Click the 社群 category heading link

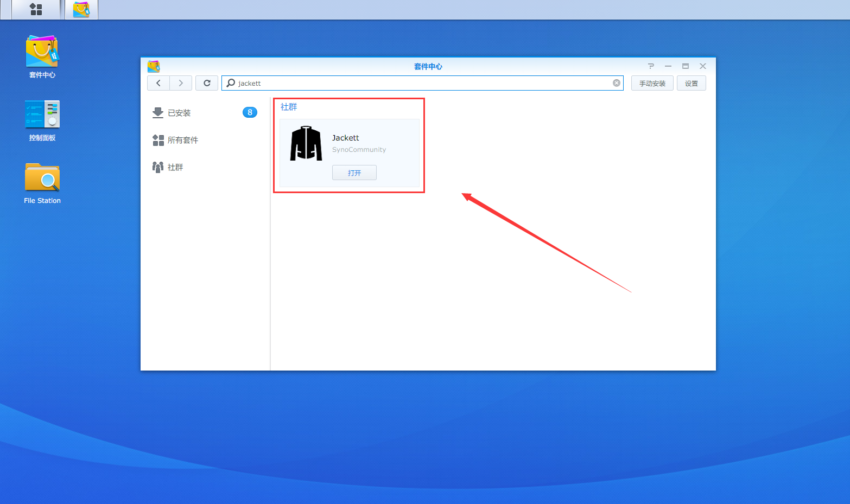[289, 107]
